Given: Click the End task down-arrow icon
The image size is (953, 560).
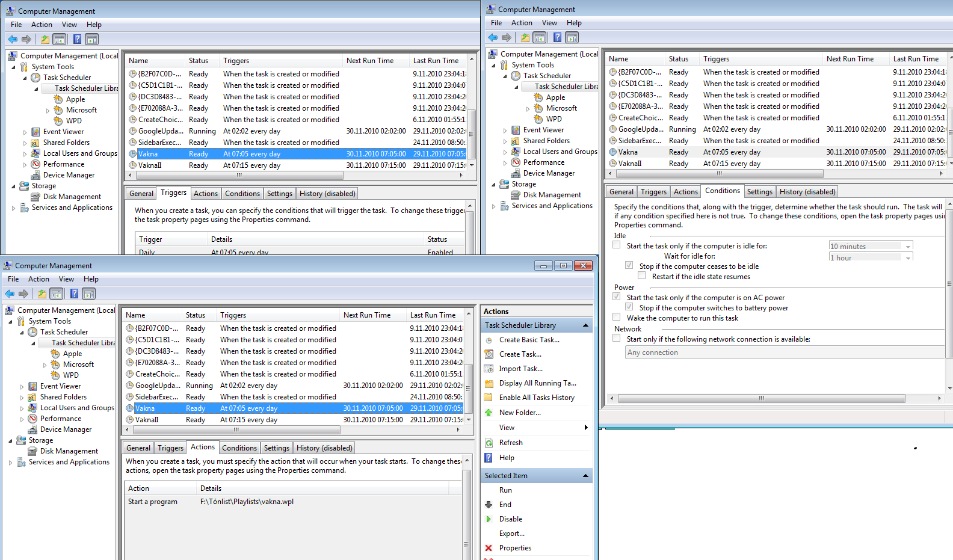Looking at the screenshot, I should [x=489, y=505].
